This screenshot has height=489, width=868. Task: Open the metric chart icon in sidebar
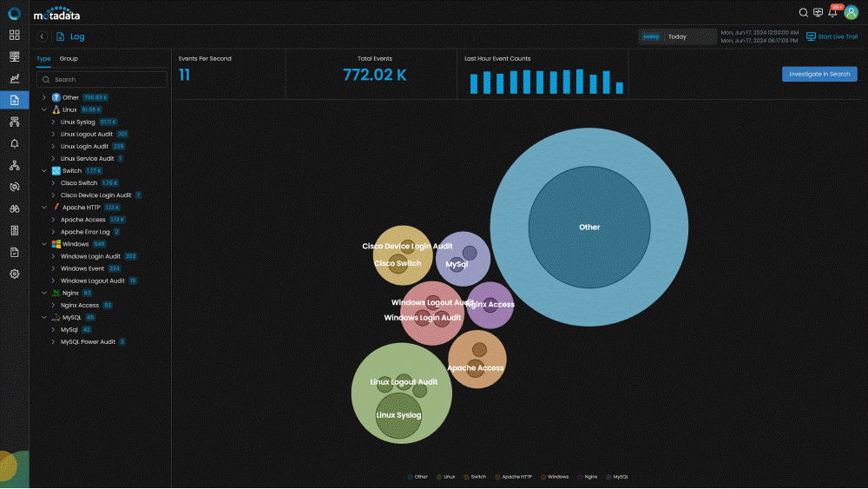pos(15,78)
